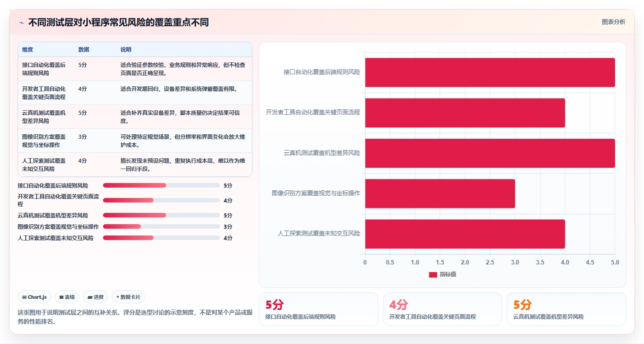This screenshot has height=344, width=644.
Task: Click description starting 擅长发现未预设问题
Action: click(183, 165)
